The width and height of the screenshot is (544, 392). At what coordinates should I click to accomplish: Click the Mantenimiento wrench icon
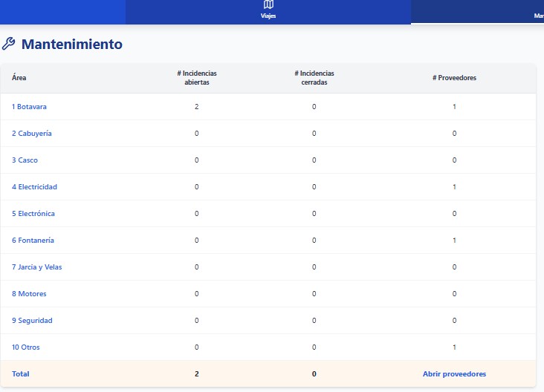tap(9, 44)
